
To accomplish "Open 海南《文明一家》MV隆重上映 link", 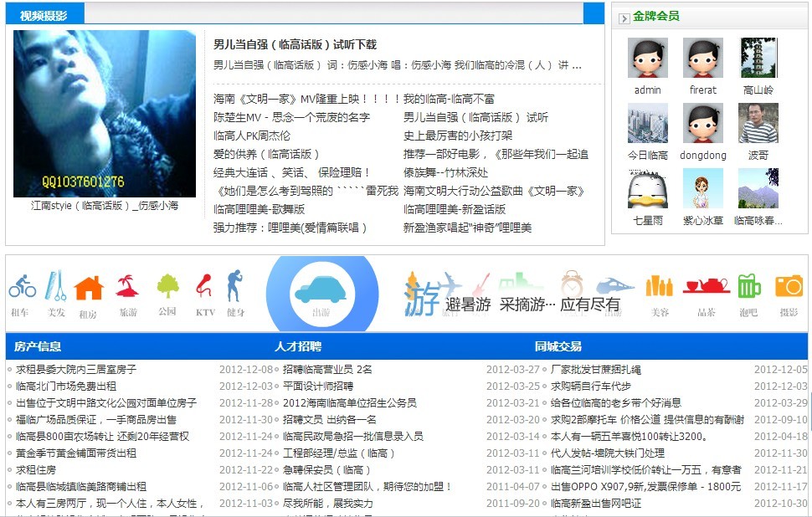I will (x=307, y=99).
